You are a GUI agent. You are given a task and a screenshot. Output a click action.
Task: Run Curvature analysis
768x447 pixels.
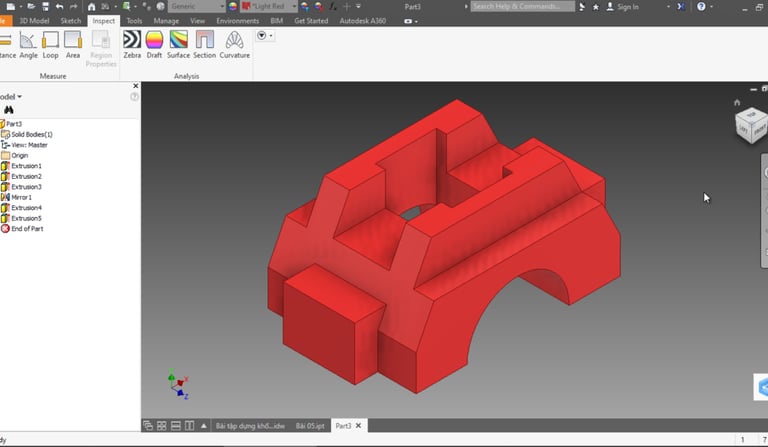click(x=235, y=45)
